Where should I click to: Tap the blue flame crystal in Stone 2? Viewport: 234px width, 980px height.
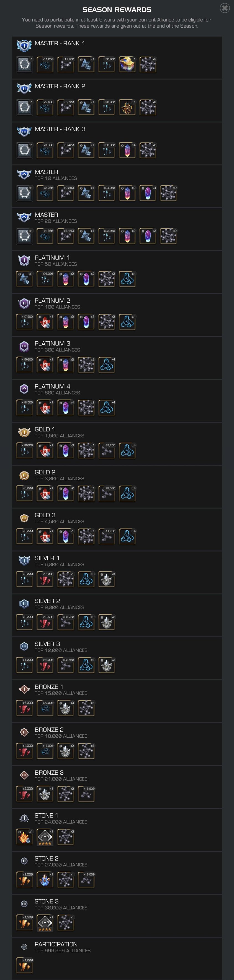pos(45,880)
